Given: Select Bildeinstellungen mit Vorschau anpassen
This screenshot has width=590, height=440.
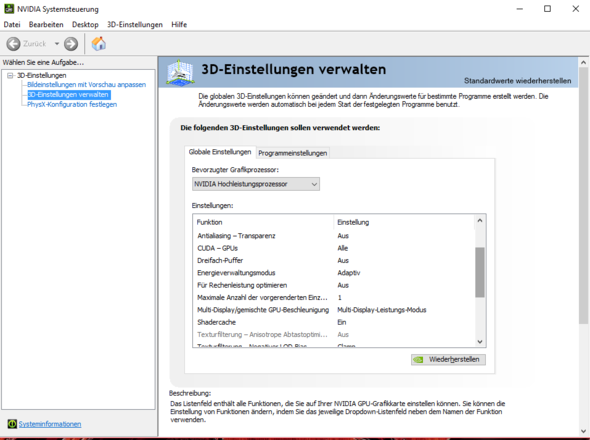Looking at the screenshot, I should pyautogui.click(x=86, y=85).
